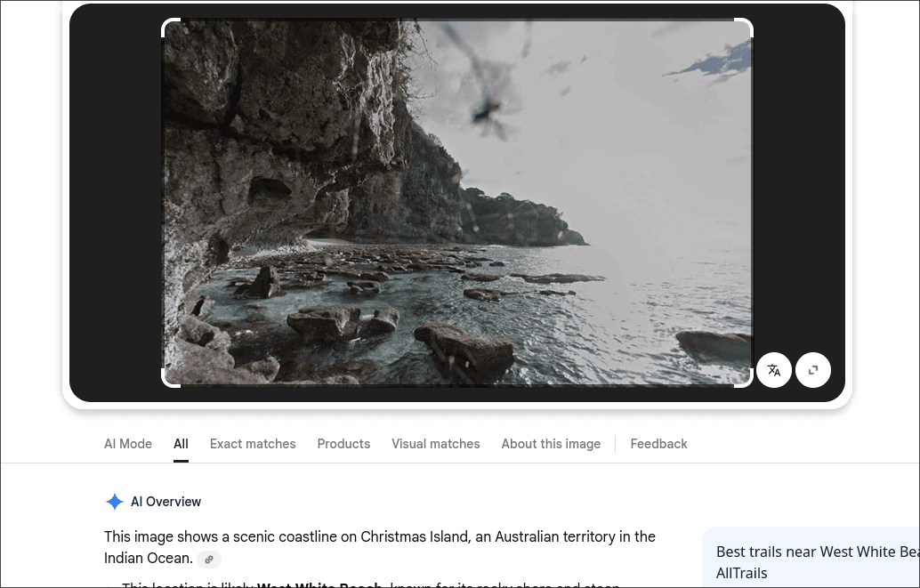Image resolution: width=920 pixels, height=588 pixels.
Task: Click the AllTrails source label
Action: tap(741, 574)
